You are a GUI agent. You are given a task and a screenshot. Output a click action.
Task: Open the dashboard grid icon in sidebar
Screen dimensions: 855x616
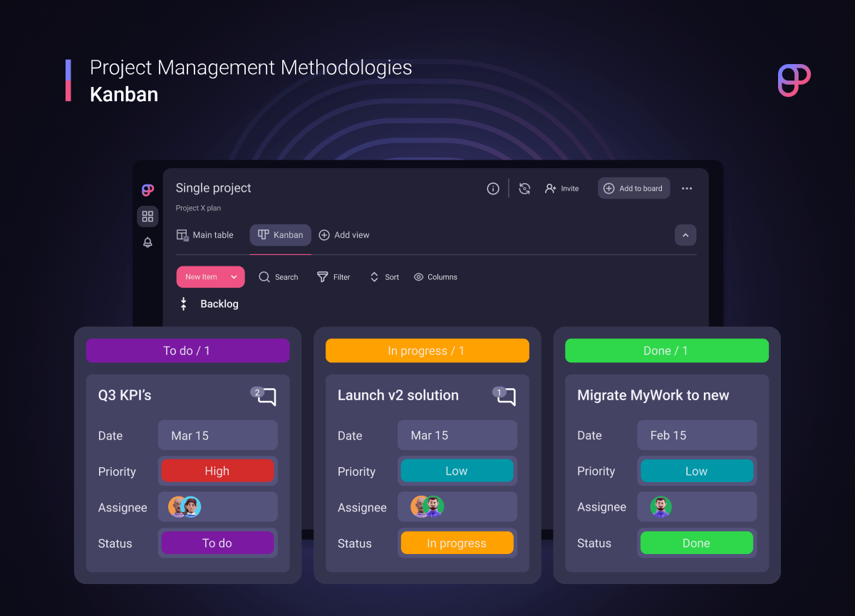pyautogui.click(x=147, y=216)
